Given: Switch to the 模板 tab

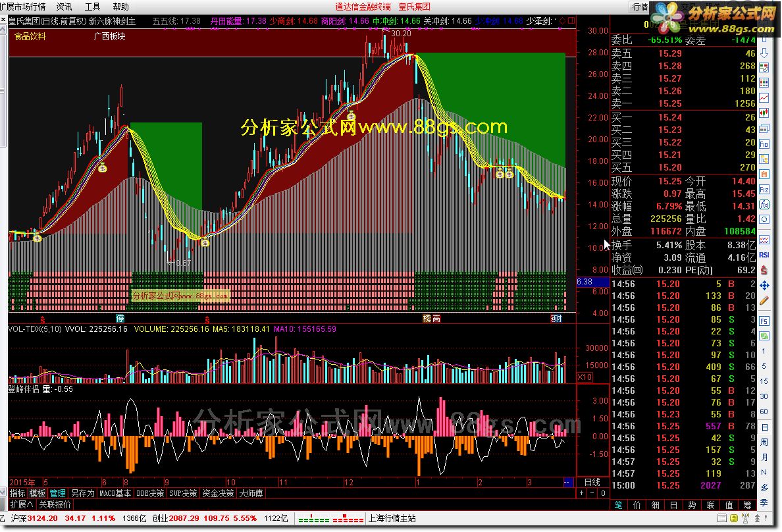Looking at the screenshot, I should tap(38, 494).
